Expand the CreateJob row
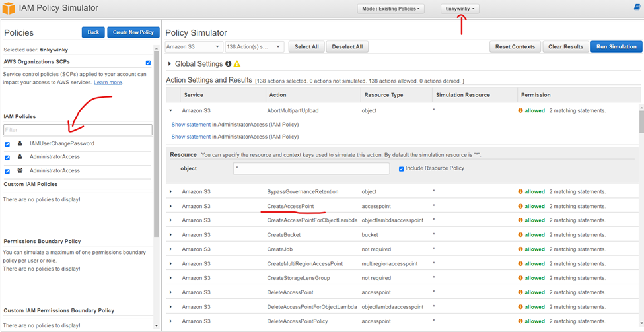Viewport: 644px width, 332px height. 171,249
